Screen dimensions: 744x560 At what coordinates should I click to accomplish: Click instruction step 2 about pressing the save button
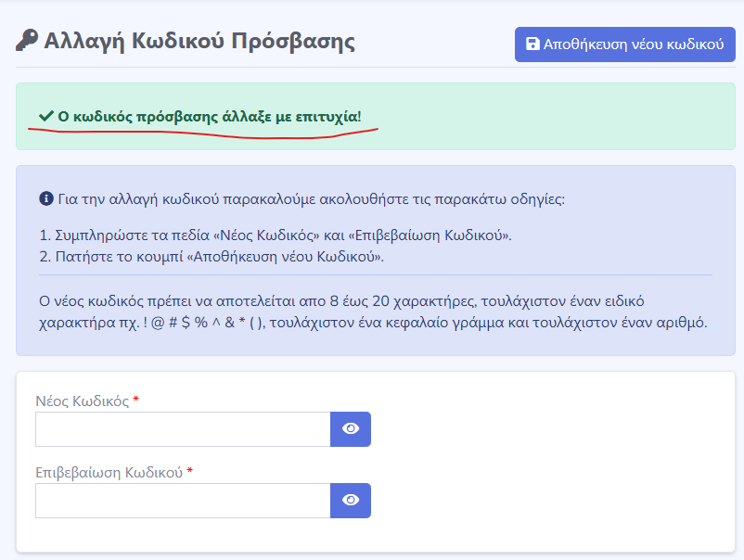click(x=212, y=257)
